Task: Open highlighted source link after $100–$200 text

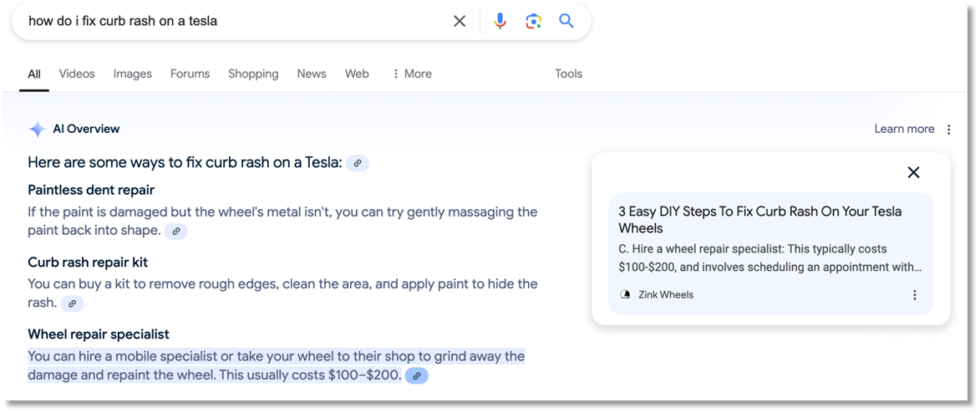Action: pyautogui.click(x=417, y=376)
